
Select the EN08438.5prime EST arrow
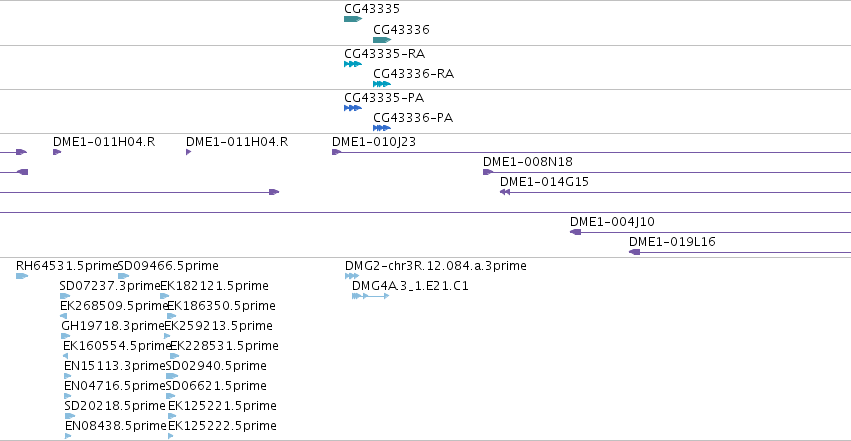click(68, 436)
